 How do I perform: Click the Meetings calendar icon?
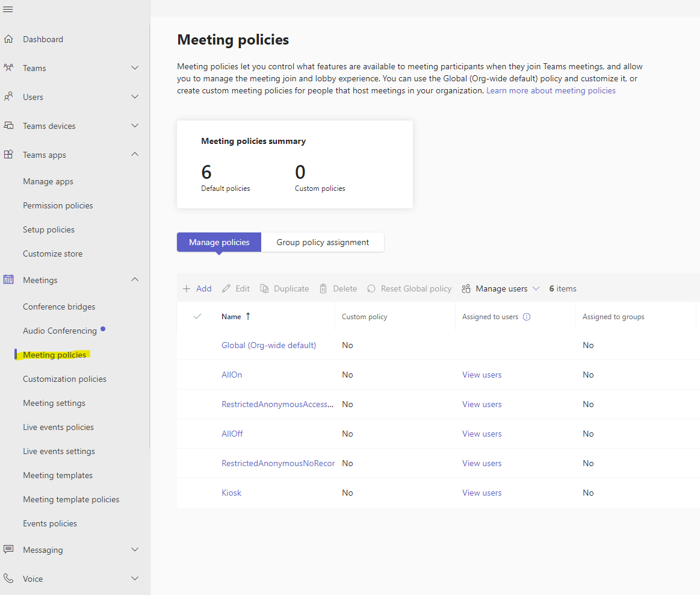click(8, 279)
